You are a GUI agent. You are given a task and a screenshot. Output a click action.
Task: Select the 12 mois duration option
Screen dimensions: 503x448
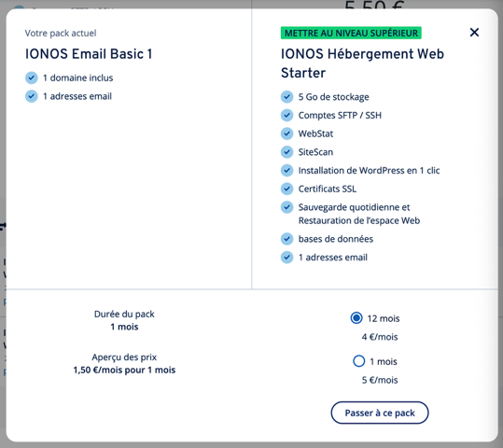[356, 318]
